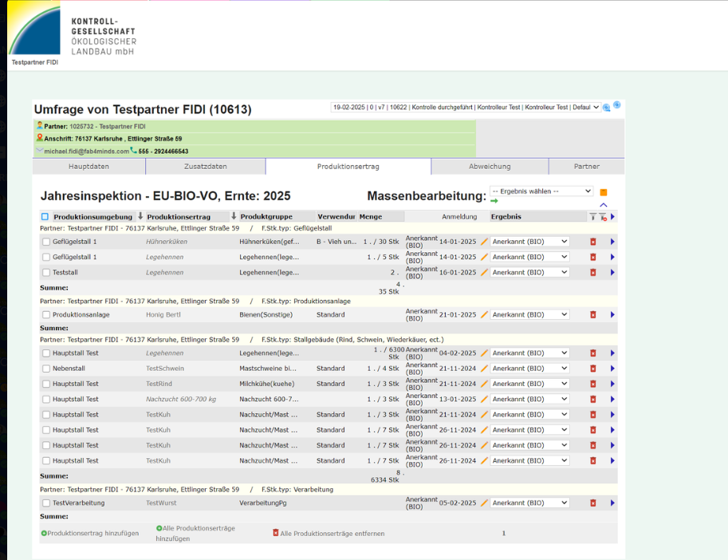Open the Ergebnis dropdown for Produktionsanlage row
This screenshot has height=560, width=728.
tap(529, 315)
